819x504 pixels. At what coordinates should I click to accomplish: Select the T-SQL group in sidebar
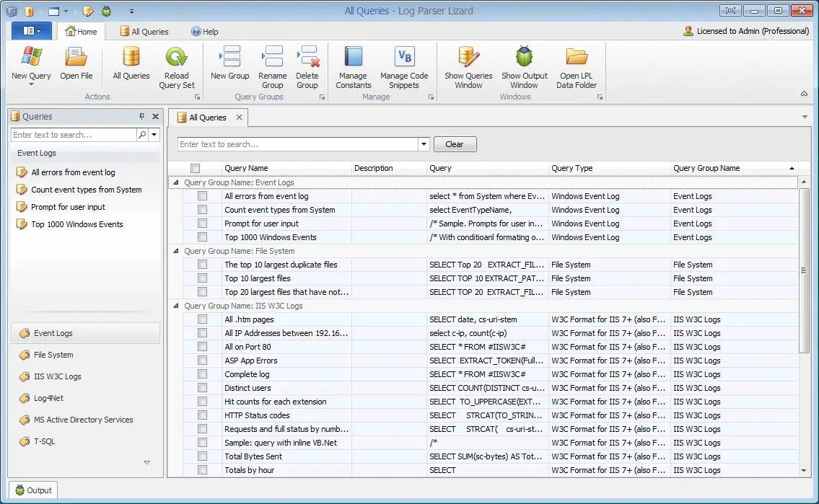tap(86, 441)
